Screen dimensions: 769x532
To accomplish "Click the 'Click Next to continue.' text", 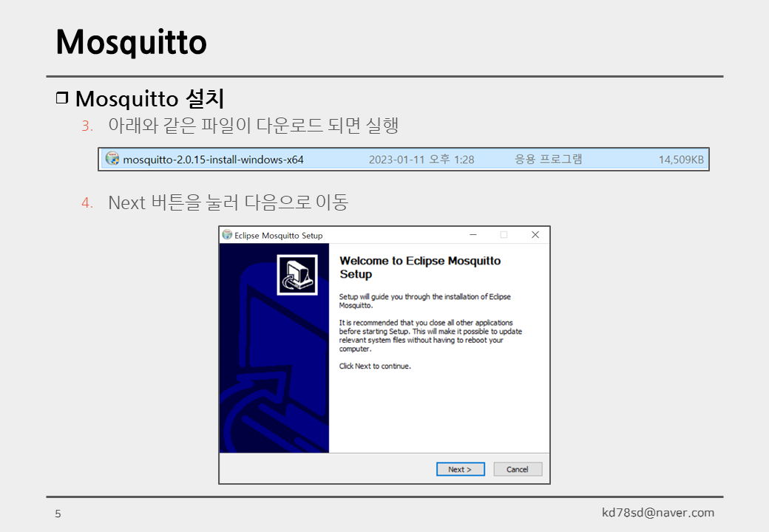I will pyautogui.click(x=375, y=366).
